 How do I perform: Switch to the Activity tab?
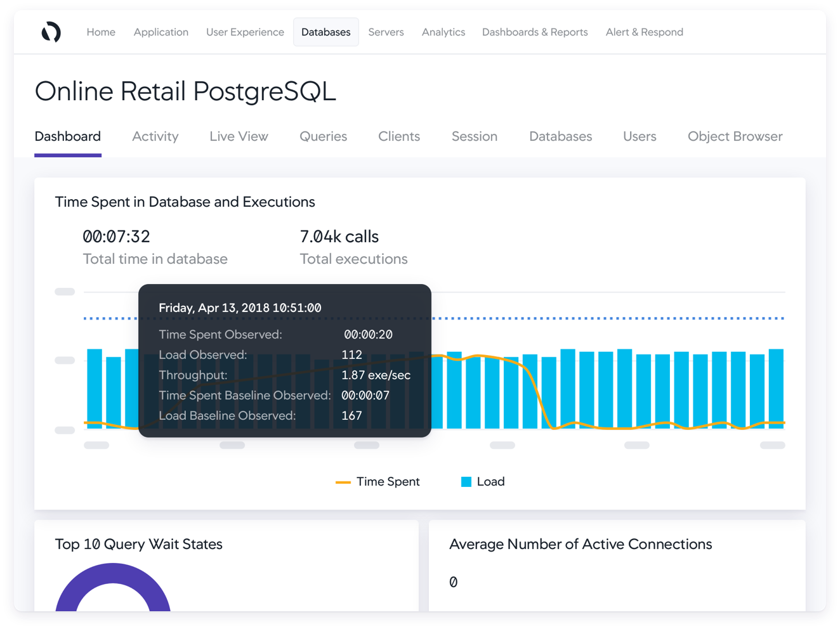(155, 136)
